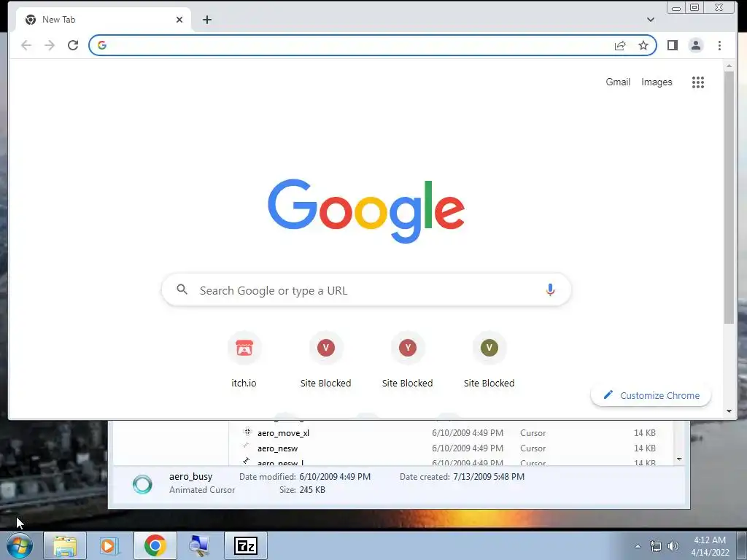747x560 pixels.
Task: Open the olive green Site Blocked shortcut
Action: pyautogui.click(x=489, y=360)
